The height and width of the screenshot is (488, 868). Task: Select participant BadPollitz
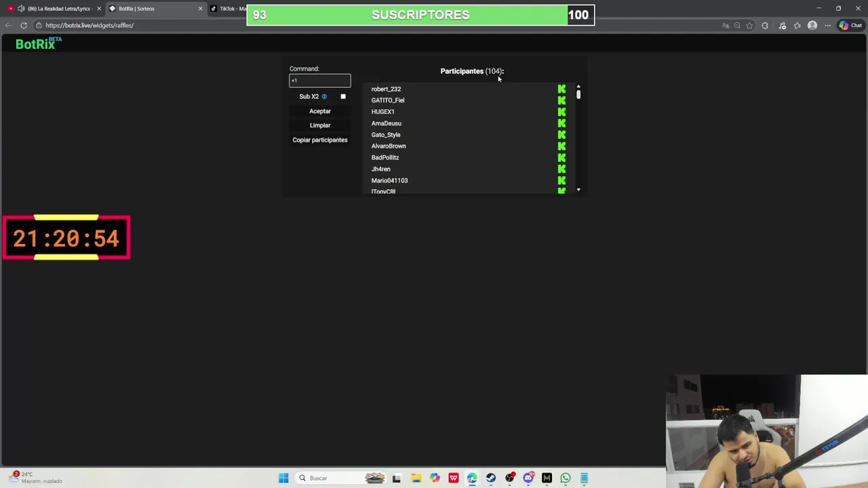point(385,157)
